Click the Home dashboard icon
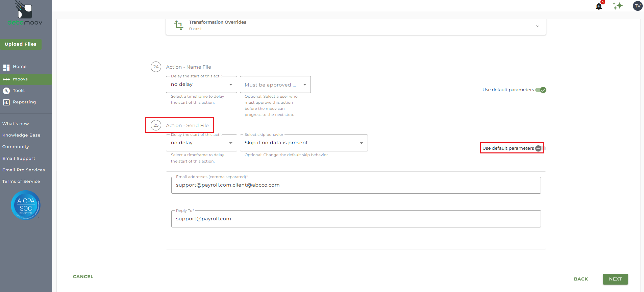The height and width of the screenshot is (292, 644). click(6, 67)
